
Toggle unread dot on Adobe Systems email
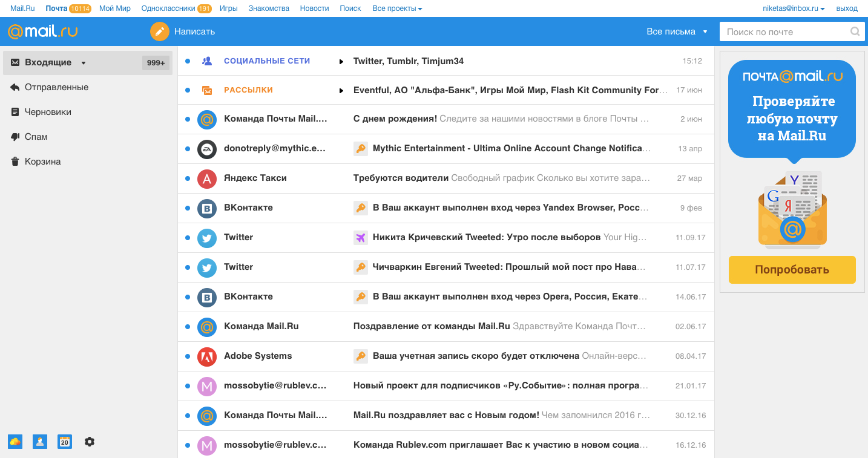point(188,356)
